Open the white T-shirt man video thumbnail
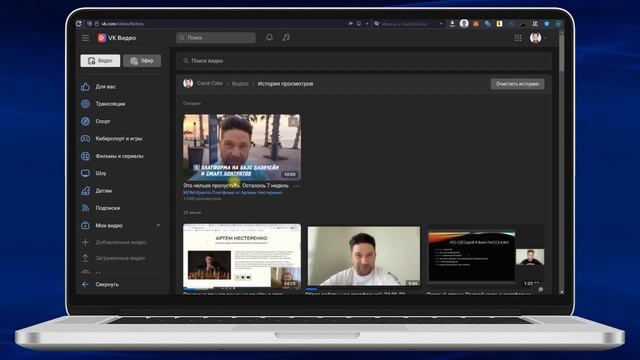 [x=364, y=256]
